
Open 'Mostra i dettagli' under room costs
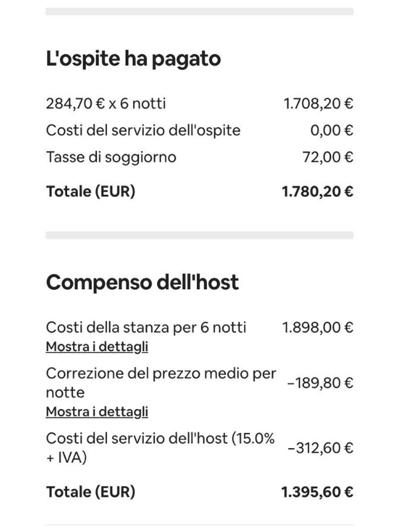click(97, 346)
